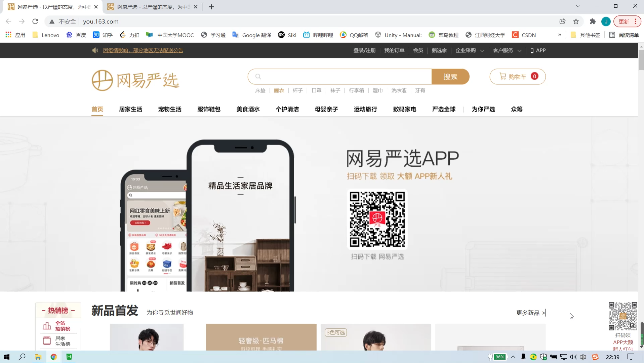
Task: Open the Chrome extensions puzzle icon
Action: [593, 22]
